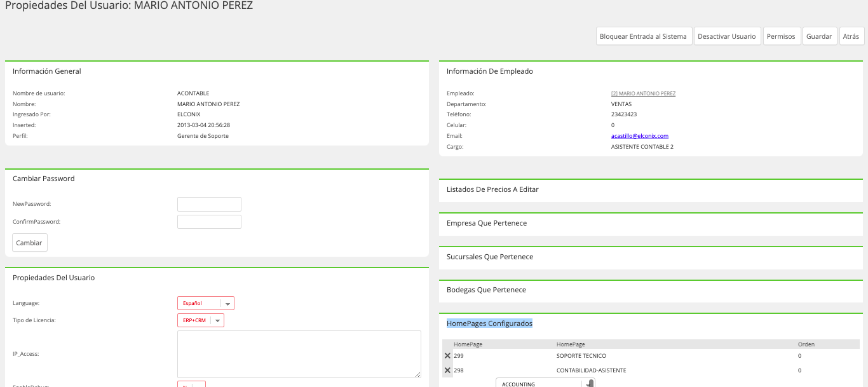Click the acastillo@elconix.com email link
868x387 pixels.
click(x=640, y=136)
